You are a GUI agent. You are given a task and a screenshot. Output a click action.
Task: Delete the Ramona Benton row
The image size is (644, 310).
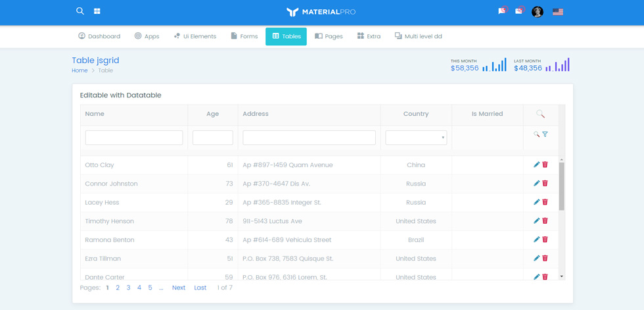[545, 240]
